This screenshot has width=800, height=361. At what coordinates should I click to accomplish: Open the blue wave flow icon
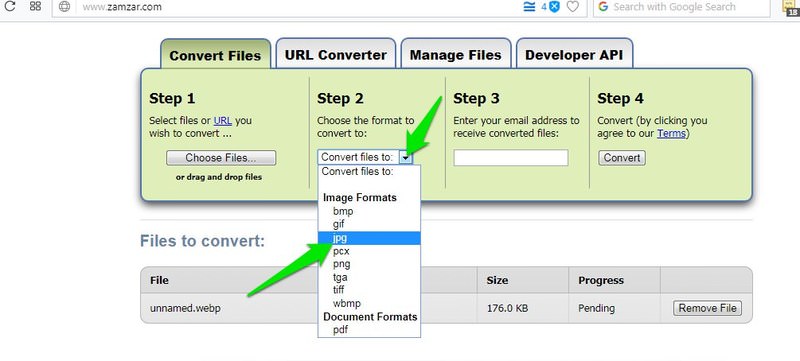(x=530, y=7)
